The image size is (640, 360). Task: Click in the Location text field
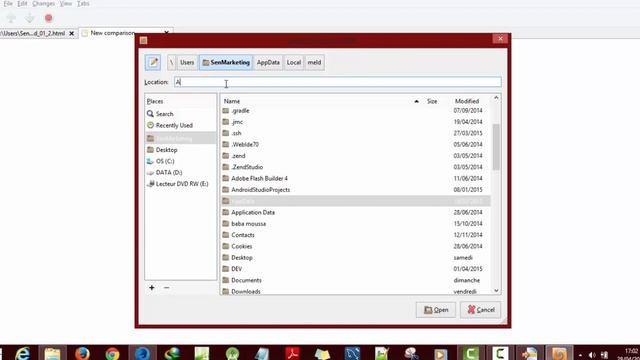click(x=338, y=82)
